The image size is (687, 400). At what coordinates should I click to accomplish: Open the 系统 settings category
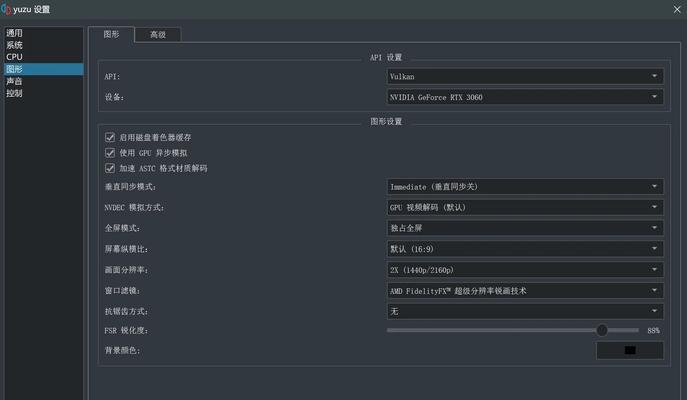[x=43, y=45]
